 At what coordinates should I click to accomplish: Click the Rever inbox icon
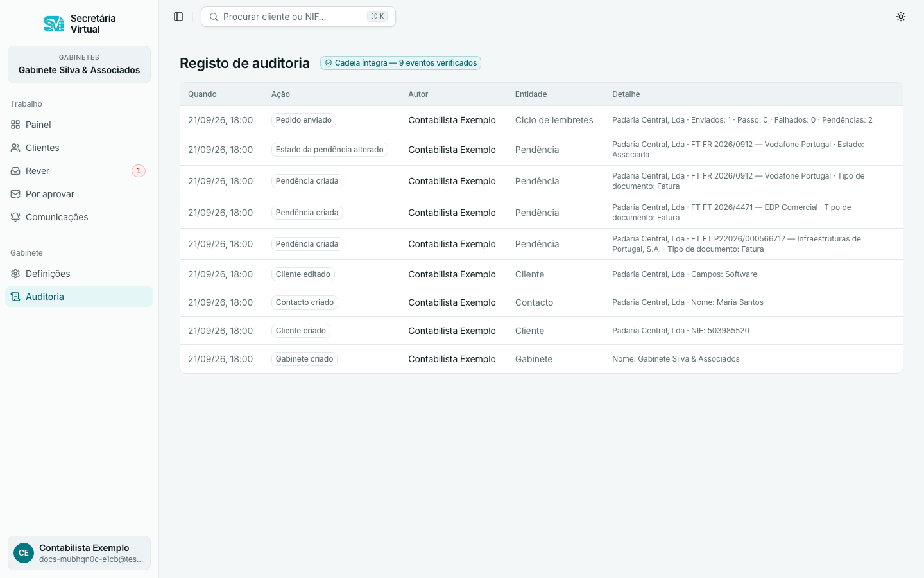[x=15, y=171]
